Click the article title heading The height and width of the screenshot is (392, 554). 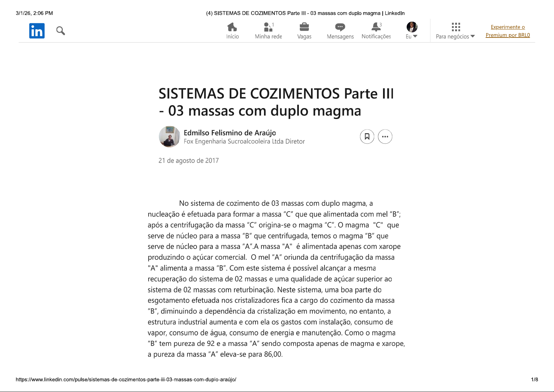(x=276, y=102)
